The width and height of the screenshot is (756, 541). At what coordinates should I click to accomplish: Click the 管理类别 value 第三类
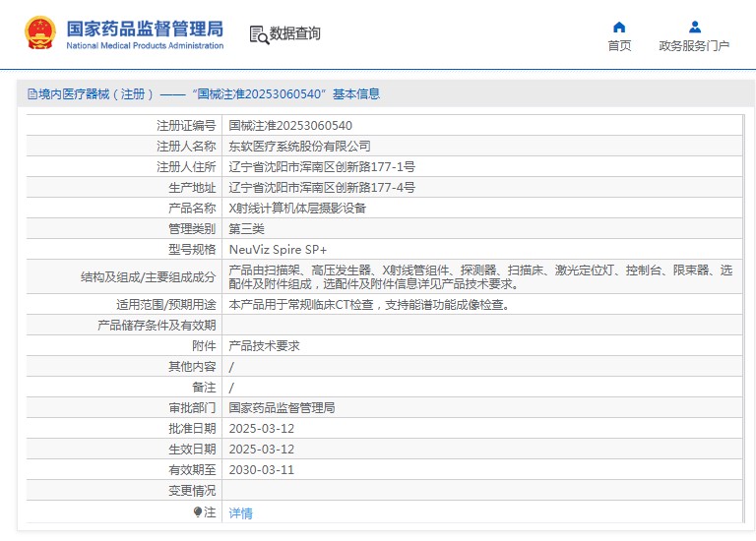[x=246, y=228]
